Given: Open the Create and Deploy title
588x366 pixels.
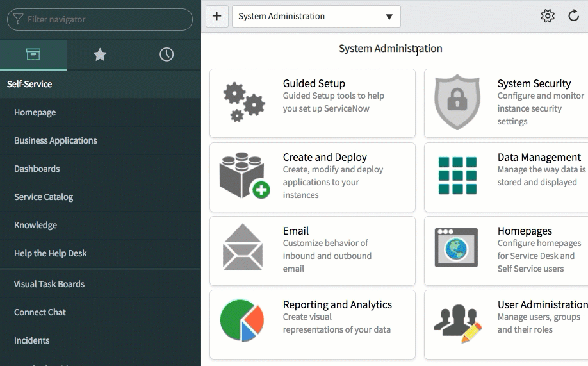Looking at the screenshot, I should coord(325,157).
